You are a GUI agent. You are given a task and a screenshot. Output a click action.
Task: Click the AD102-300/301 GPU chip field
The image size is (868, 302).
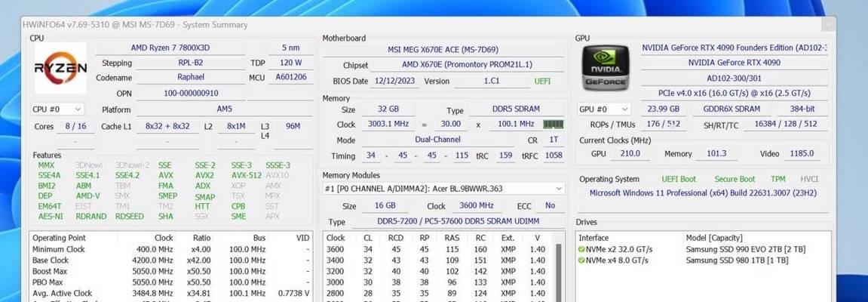[735, 78]
